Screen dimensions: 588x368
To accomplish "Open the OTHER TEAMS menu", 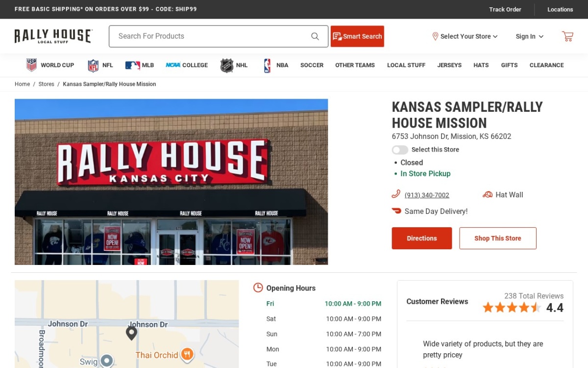I will pos(355,65).
